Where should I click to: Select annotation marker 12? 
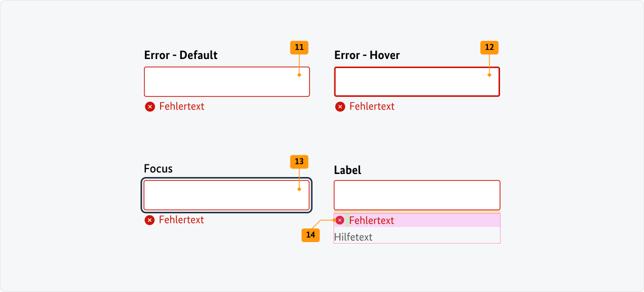tap(488, 47)
